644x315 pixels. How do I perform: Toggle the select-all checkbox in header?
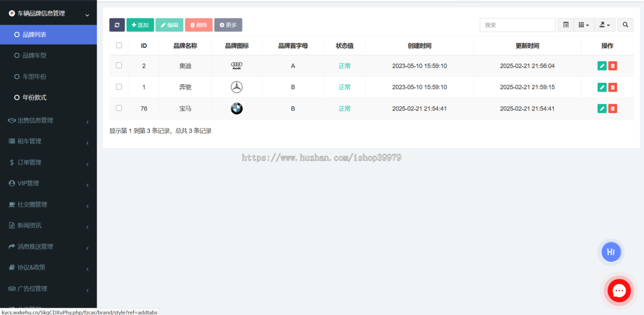tap(119, 46)
